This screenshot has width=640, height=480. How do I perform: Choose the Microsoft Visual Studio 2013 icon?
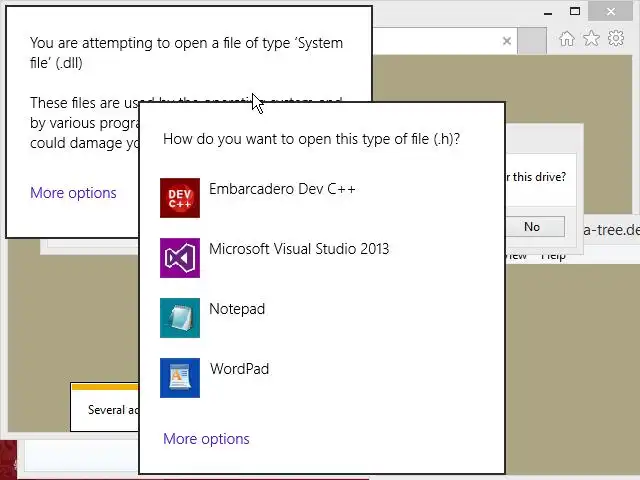(180, 258)
